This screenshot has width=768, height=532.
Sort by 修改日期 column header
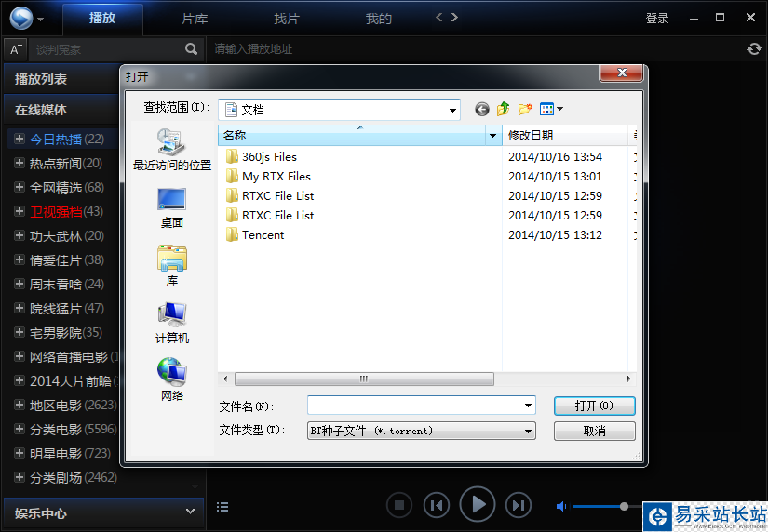click(x=566, y=136)
